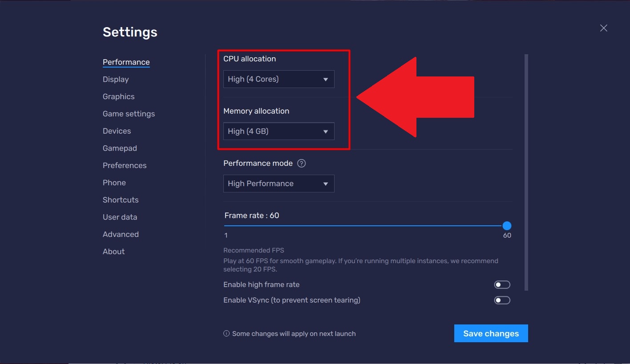
Task: Open the Performance mode help icon
Action: (x=301, y=163)
